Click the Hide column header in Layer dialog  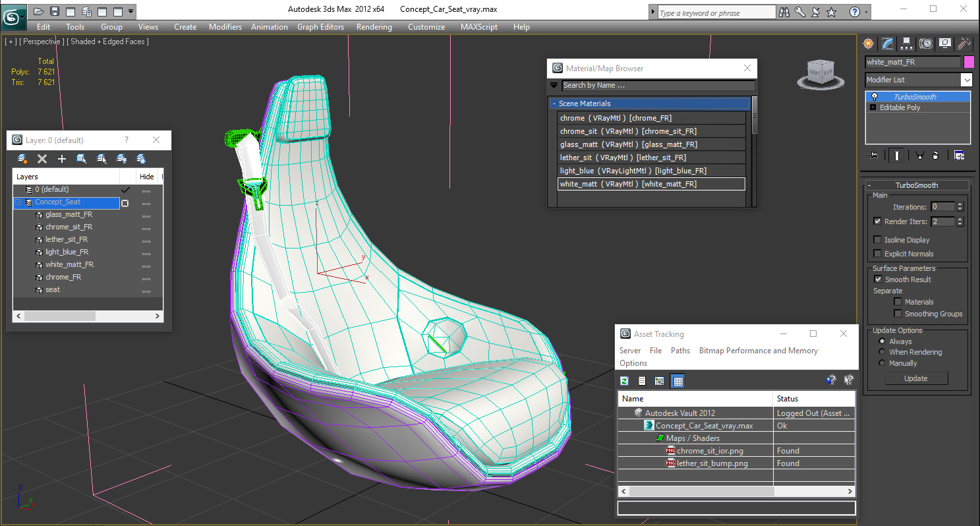[147, 177]
